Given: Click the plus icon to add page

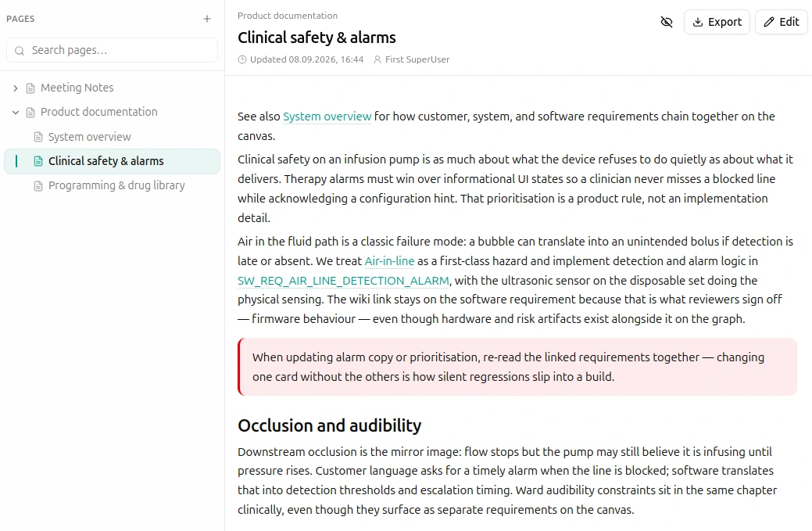Looking at the screenshot, I should click(206, 19).
